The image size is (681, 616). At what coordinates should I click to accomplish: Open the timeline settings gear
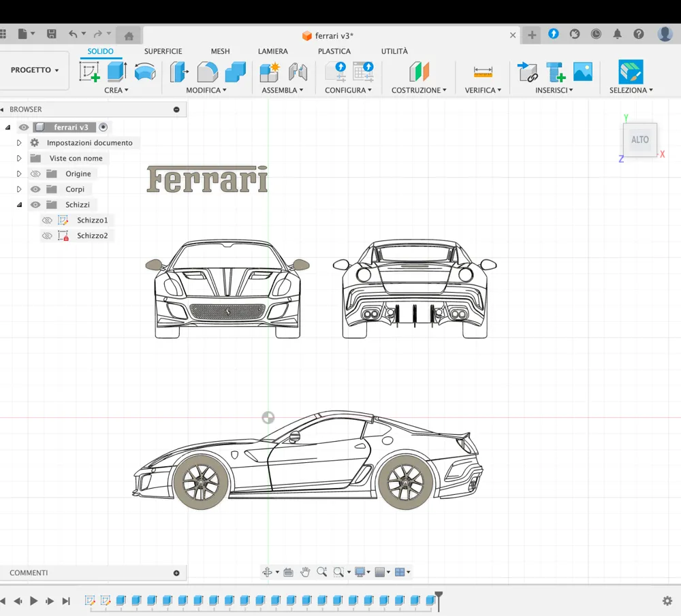667,601
